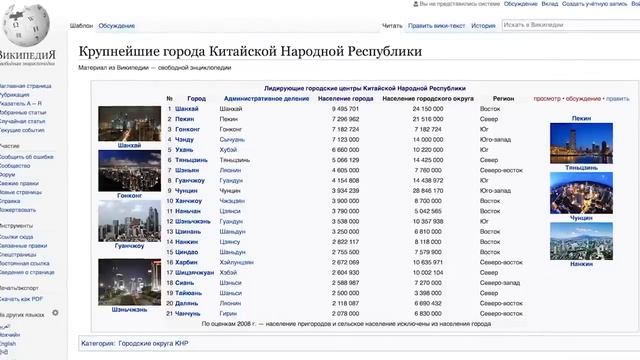
Task: Open the Гирин province link
Action: coord(228,313)
